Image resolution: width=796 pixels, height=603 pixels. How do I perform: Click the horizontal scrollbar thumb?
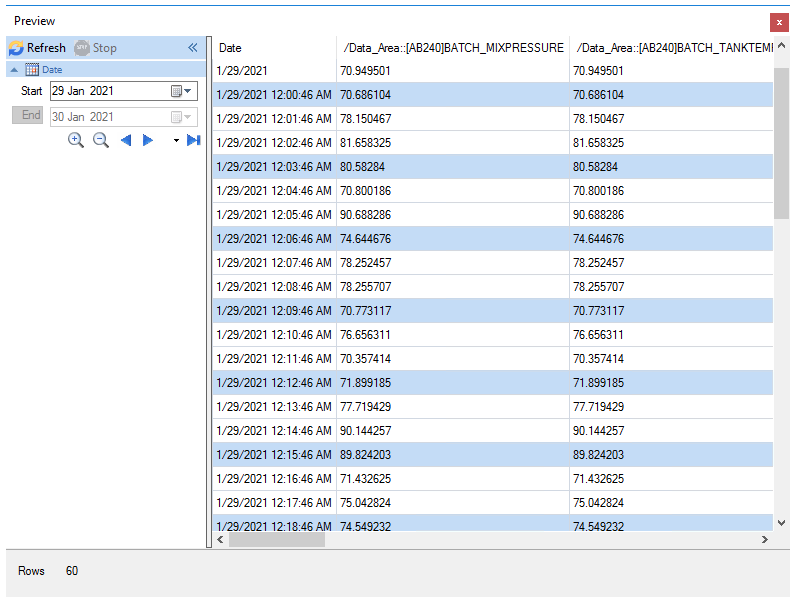277,540
